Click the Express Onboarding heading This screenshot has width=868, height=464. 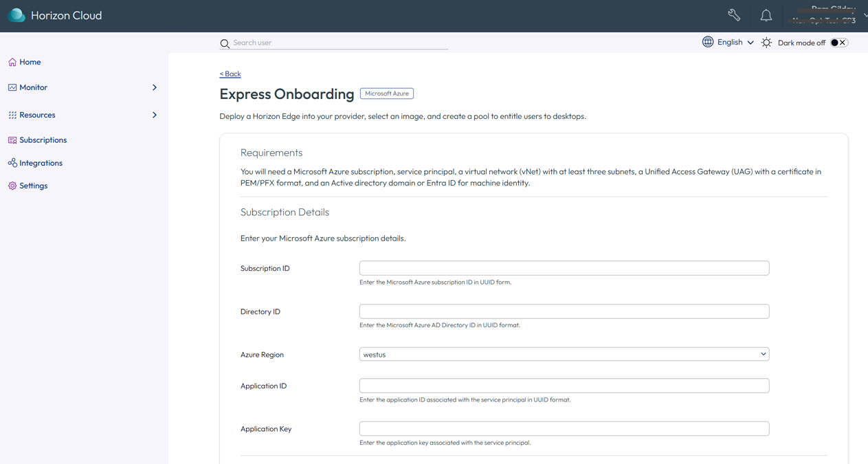(x=287, y=94)
